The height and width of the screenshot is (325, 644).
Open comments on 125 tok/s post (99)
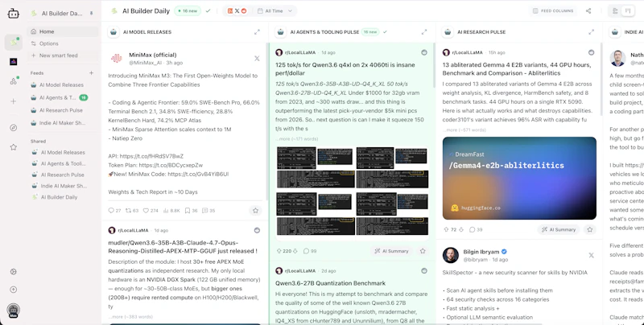pos(310,251)
